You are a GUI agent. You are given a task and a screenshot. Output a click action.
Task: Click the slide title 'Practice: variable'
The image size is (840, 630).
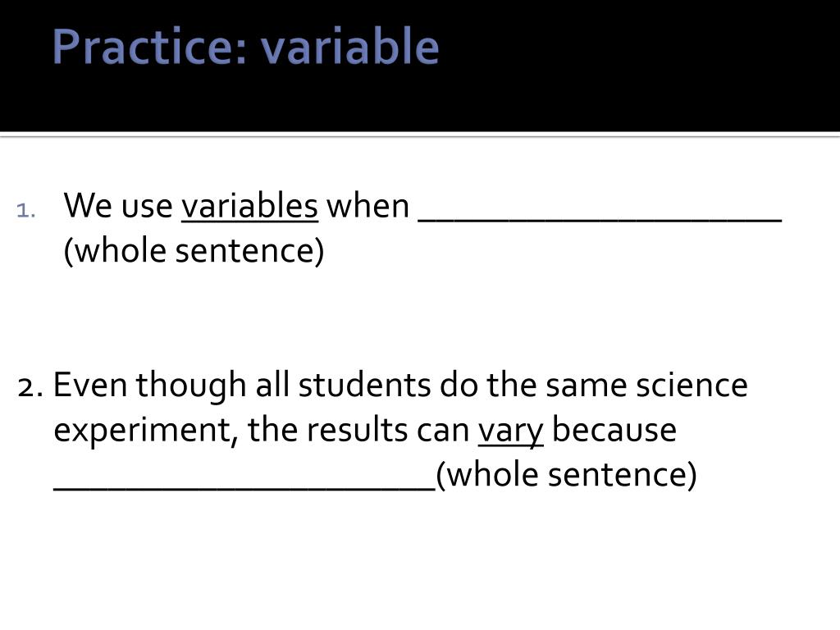click(x=246, y=47)
